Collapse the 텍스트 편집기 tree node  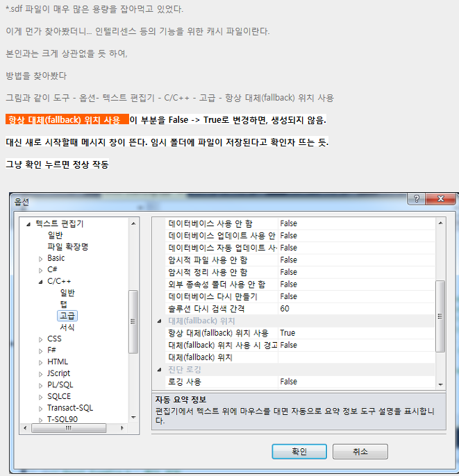[28, 224]
